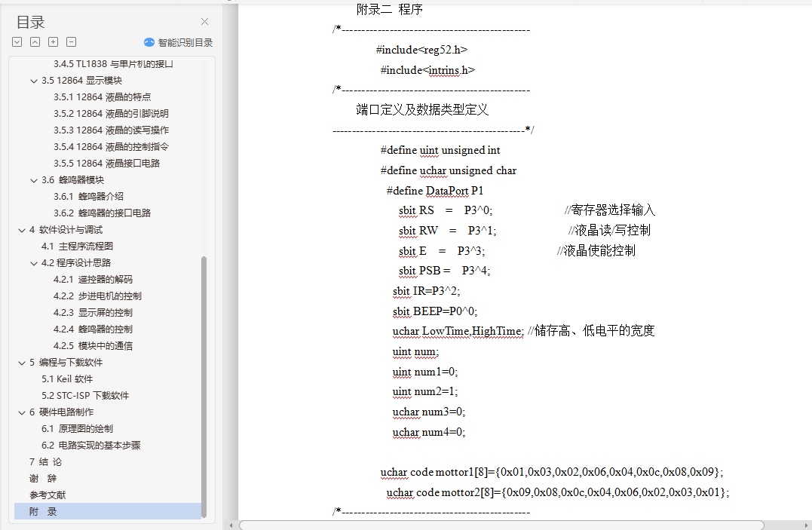Jump to 4.2.1 遥控器的解码

click(93, 279)
